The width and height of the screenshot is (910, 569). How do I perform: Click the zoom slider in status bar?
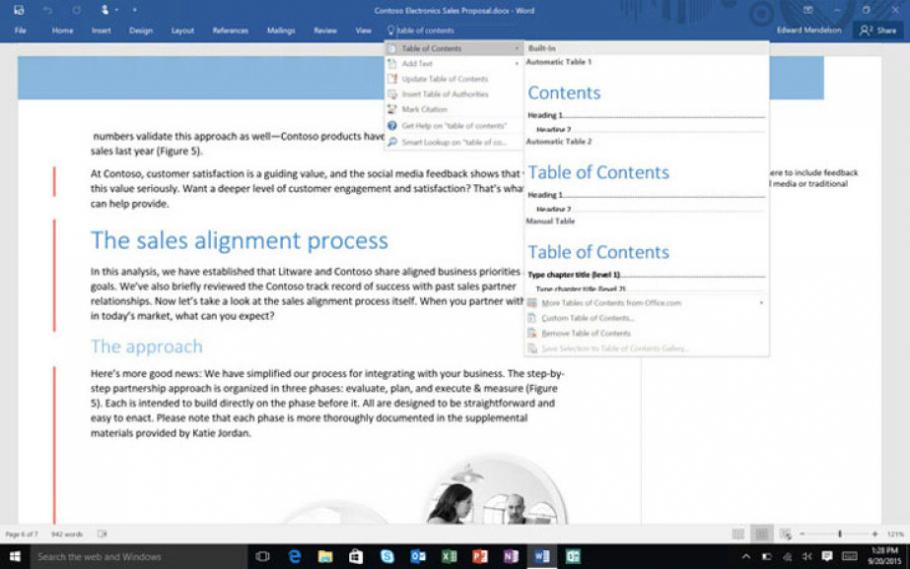pos(839,534)
